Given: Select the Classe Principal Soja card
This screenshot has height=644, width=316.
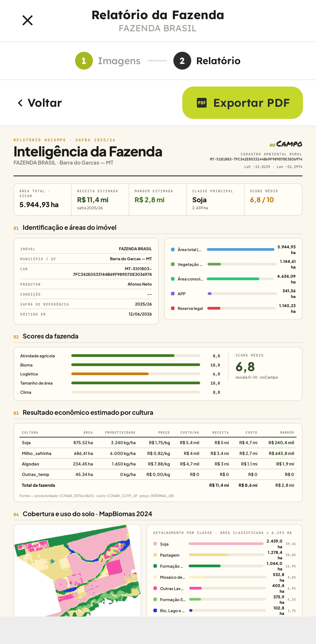Looking at the screenshot, I should (215, 200).
